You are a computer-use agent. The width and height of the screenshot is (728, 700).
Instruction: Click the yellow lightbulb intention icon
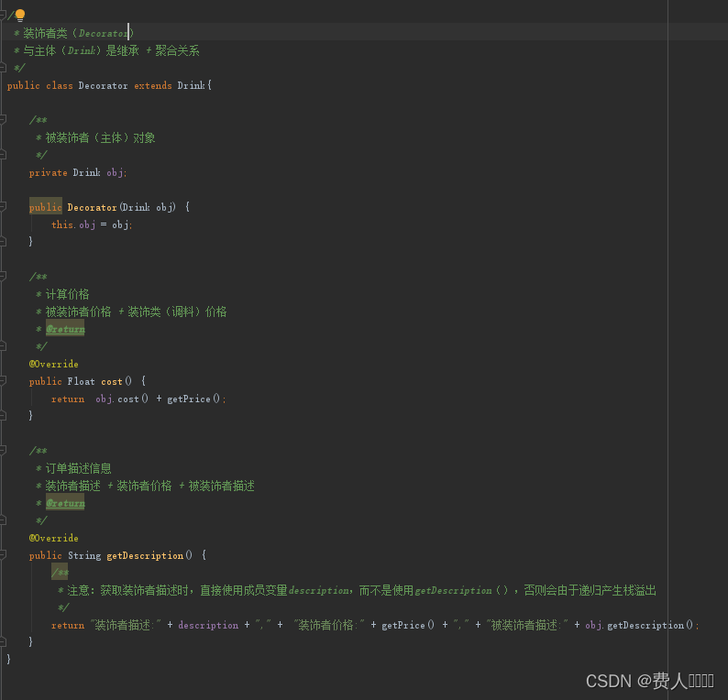[20, 16]
